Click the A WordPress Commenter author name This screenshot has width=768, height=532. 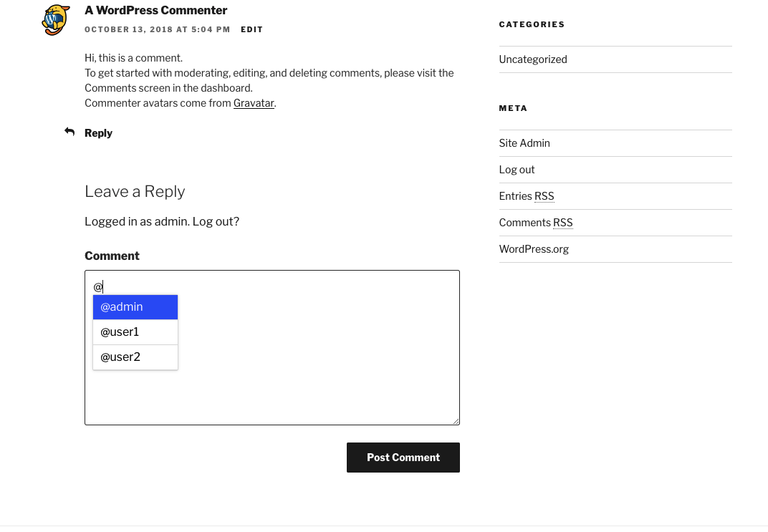click(155, 10)
